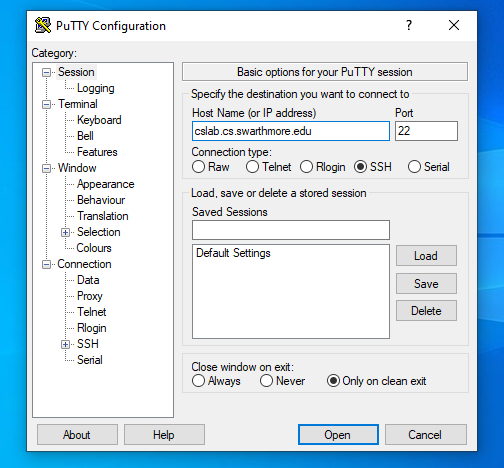Open the Terminal category

78,104
